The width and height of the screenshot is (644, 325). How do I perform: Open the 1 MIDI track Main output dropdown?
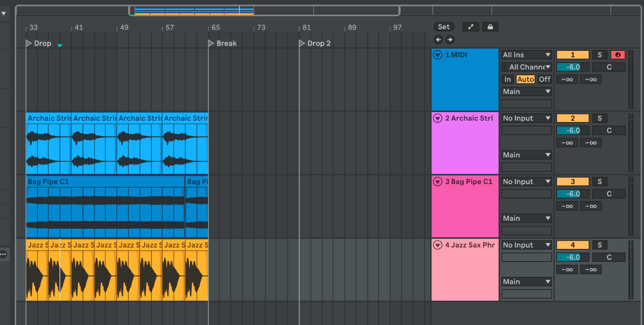(x=527, y=91)
